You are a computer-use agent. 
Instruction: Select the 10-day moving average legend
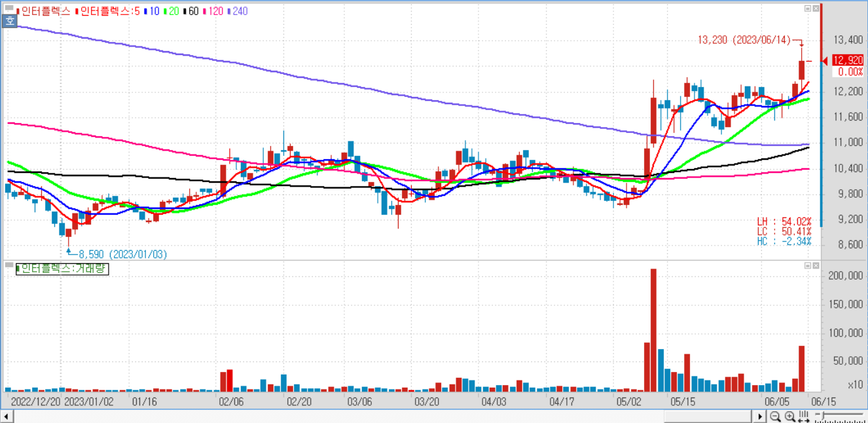(152, 11)
